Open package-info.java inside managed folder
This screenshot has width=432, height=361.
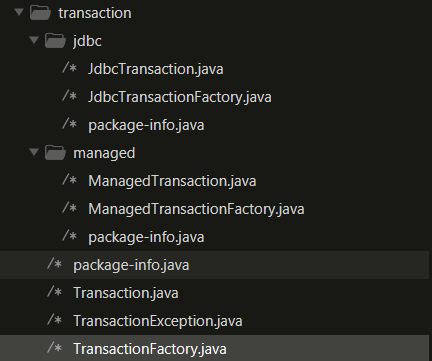point(146,237)
